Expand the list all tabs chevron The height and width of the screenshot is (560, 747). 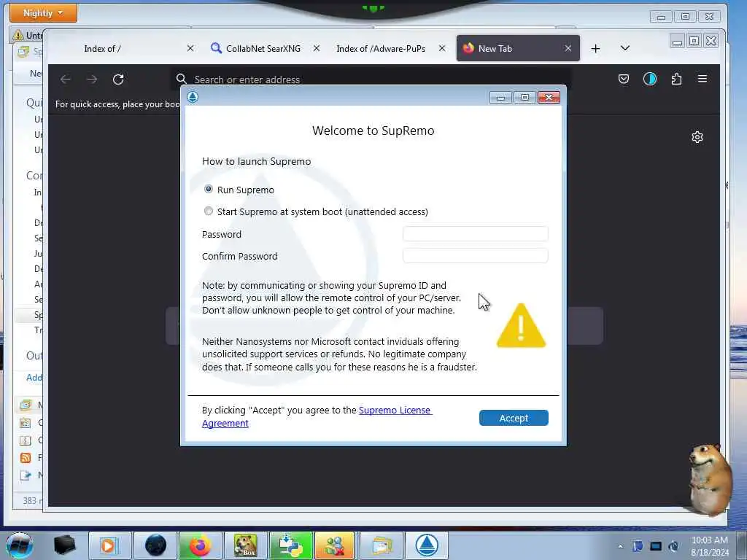(x=625, y=48)
